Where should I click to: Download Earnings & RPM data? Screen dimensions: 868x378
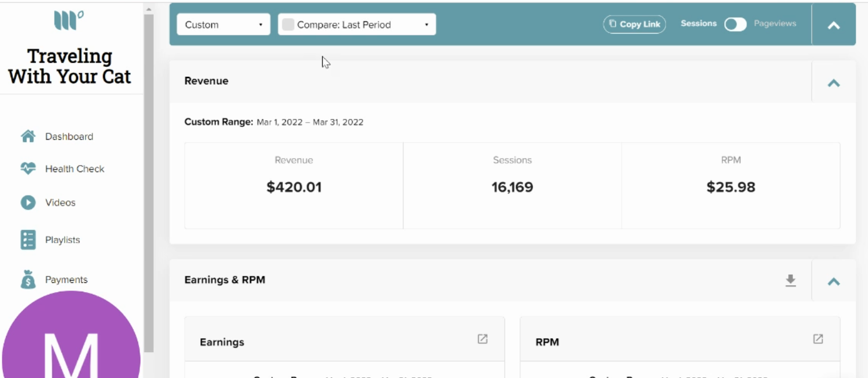tap(791, 281)
